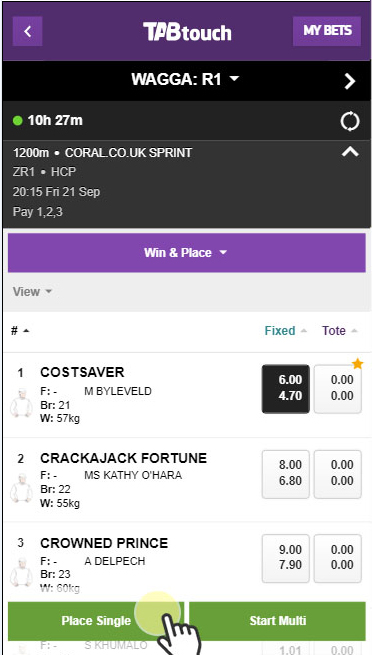Refresh odds with circular arrows icon
This screenshot has height=655, width=372.
click(350, 122)
